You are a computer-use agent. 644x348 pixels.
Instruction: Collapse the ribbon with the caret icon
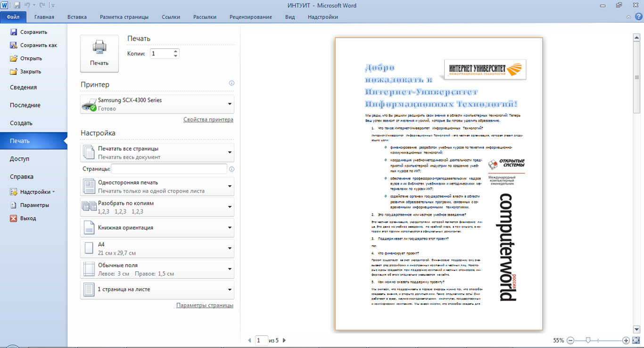click(627, 16)
